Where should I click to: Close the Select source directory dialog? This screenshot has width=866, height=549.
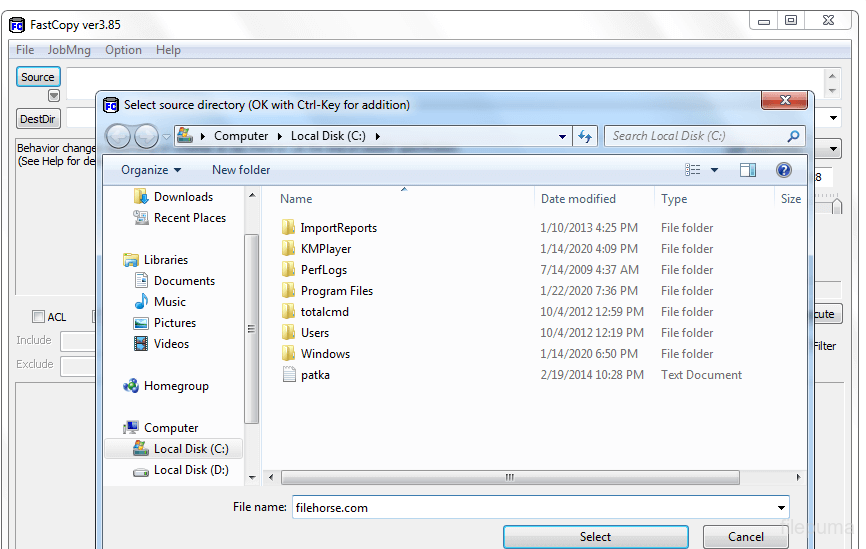coord(785,100)
